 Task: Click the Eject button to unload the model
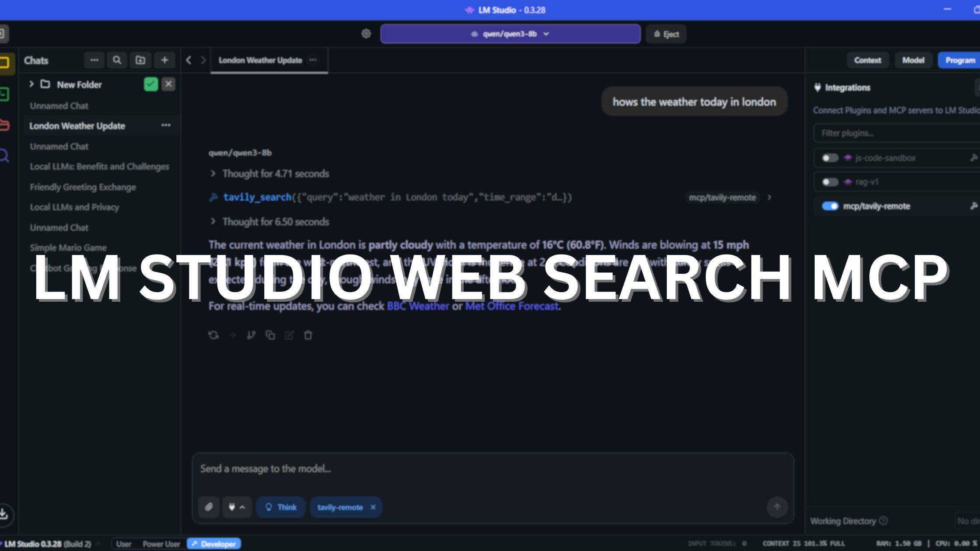[x=665, y=34]
